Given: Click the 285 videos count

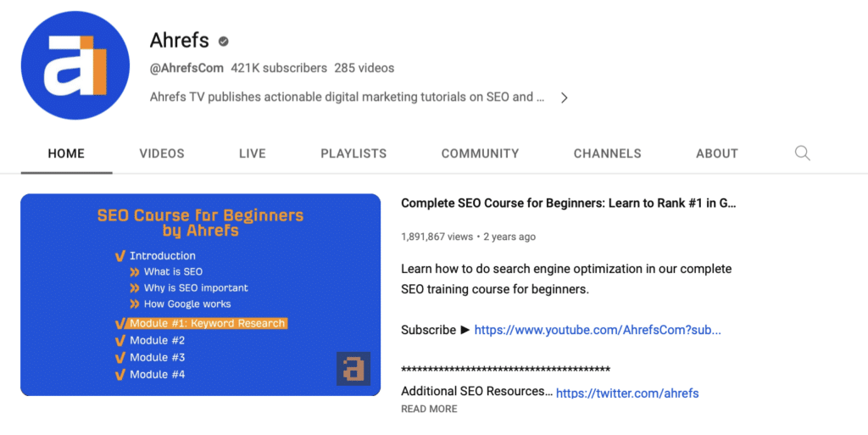Looking at the screenshot, I should pos(364,68).
